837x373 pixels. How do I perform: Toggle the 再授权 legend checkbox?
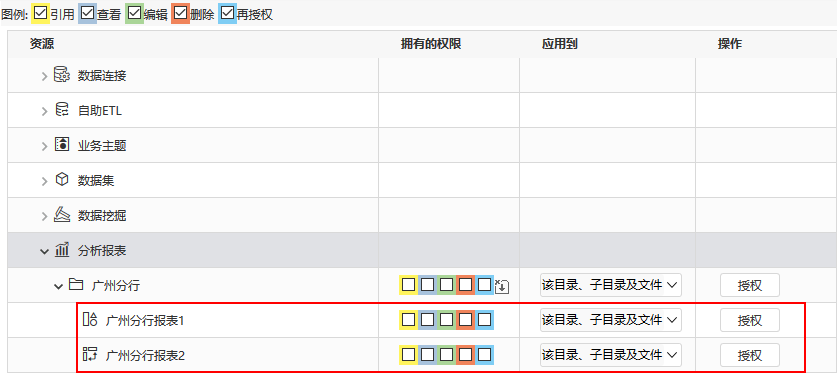click(227, 13)
